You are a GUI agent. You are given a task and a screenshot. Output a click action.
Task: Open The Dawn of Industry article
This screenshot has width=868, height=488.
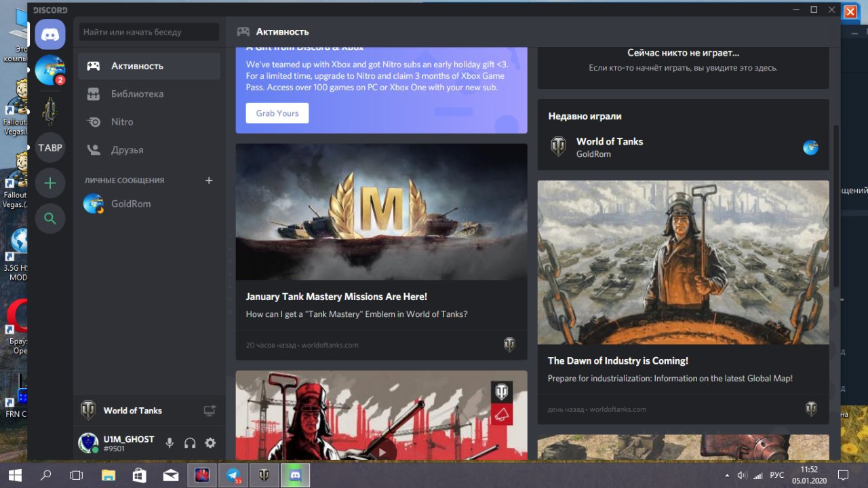(618, 361)
